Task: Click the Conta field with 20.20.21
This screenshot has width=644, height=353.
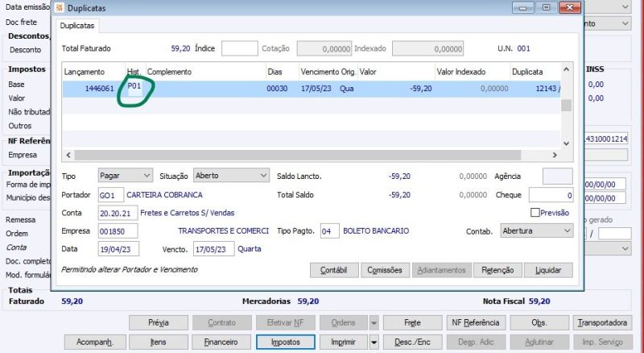Action: (118, 213)
